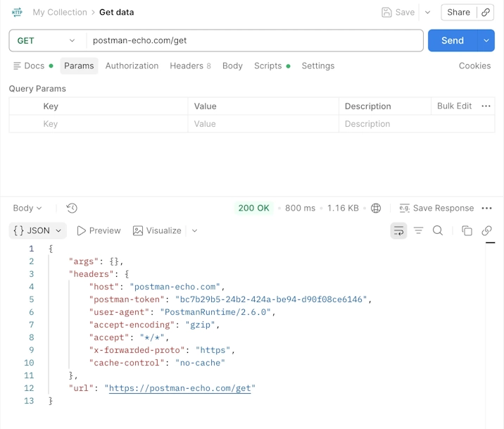Click the Share button
This screenshot has height=429, width=504.
click(458, 12)
